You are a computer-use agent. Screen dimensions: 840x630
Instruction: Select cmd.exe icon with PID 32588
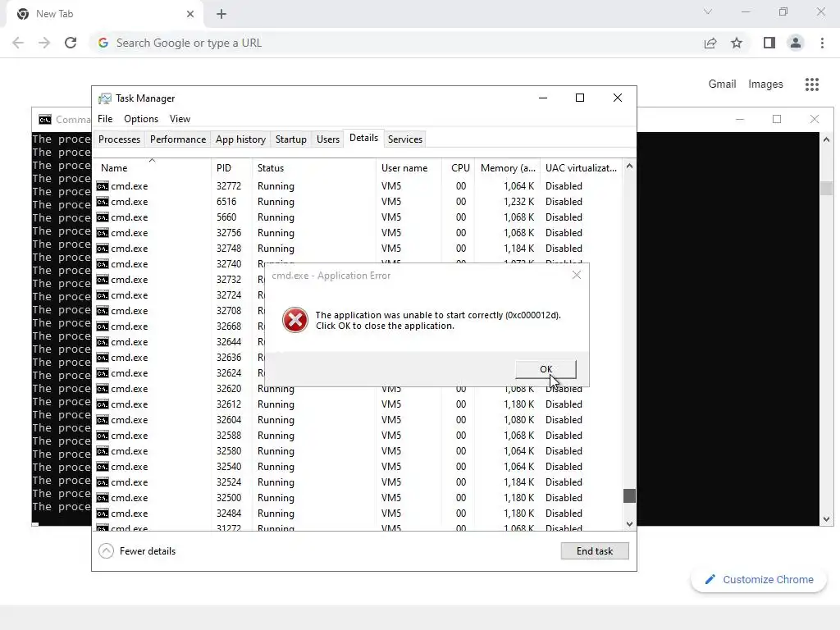coord(103,436)
